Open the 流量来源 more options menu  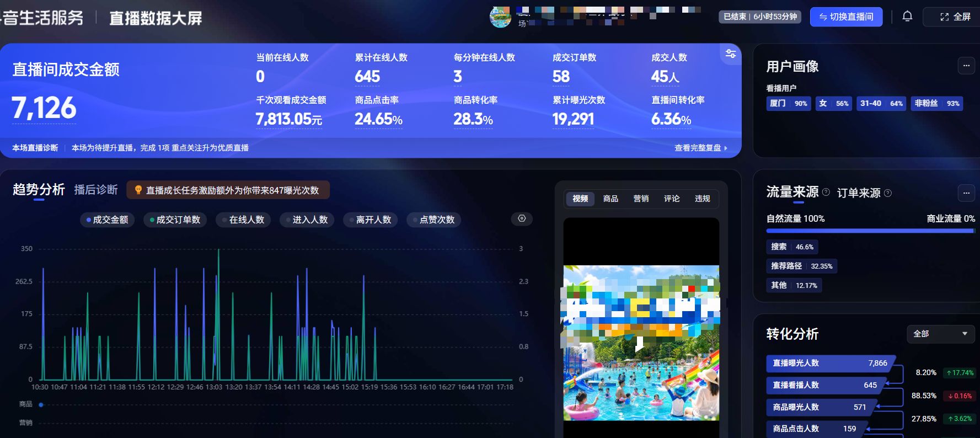(x=966, y=193)
